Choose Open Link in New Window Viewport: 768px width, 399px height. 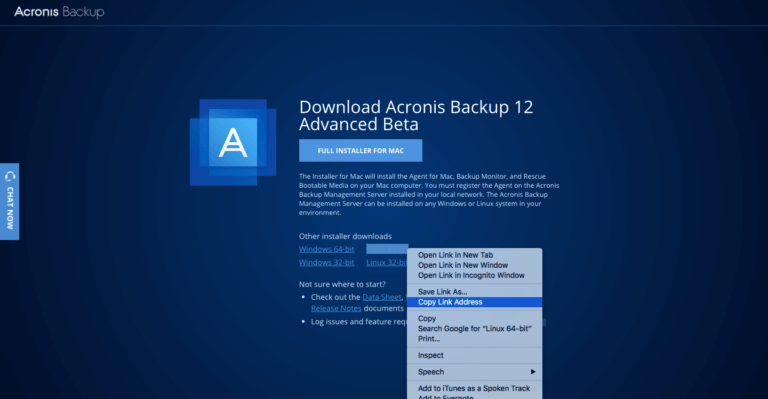tap(475, 265)
